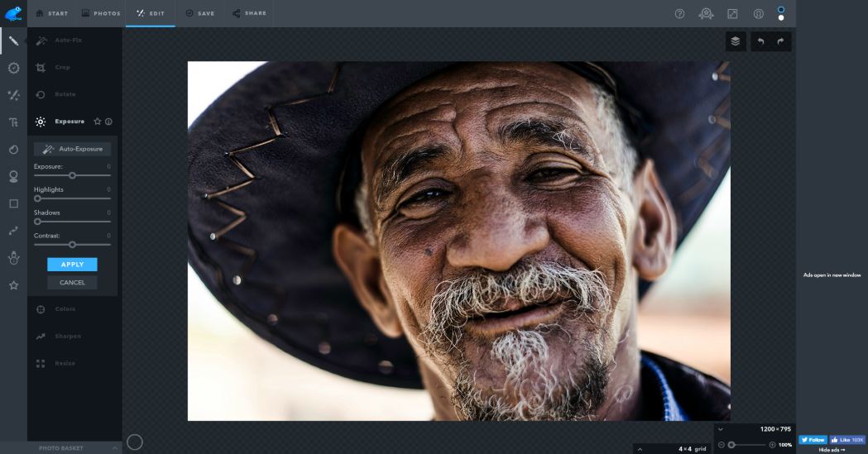868x454 pixels.
Task: Redo the last undone edit
Action: pos(780,41)
